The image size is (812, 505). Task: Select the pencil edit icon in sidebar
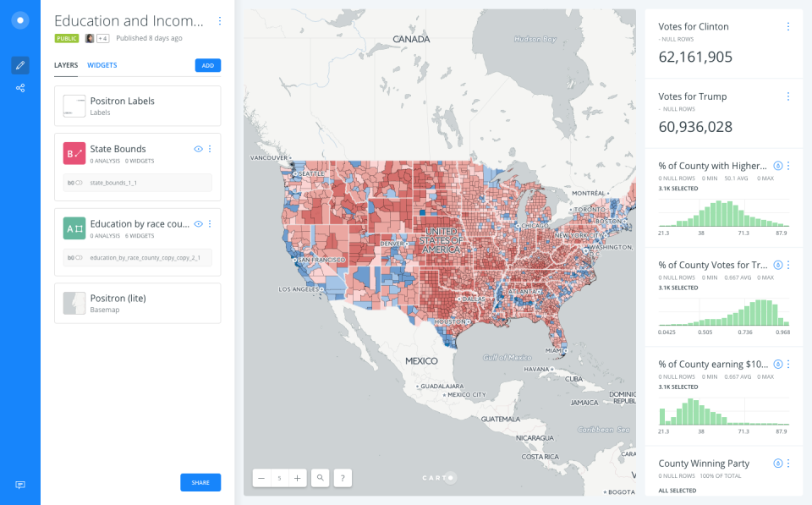point(20,65)
